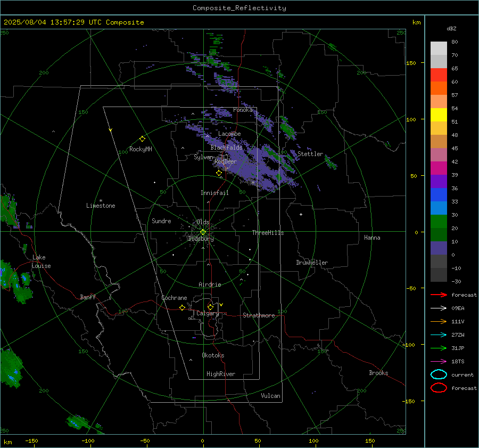Click the yellow diamond marker below Cochrane

(183, 307)
